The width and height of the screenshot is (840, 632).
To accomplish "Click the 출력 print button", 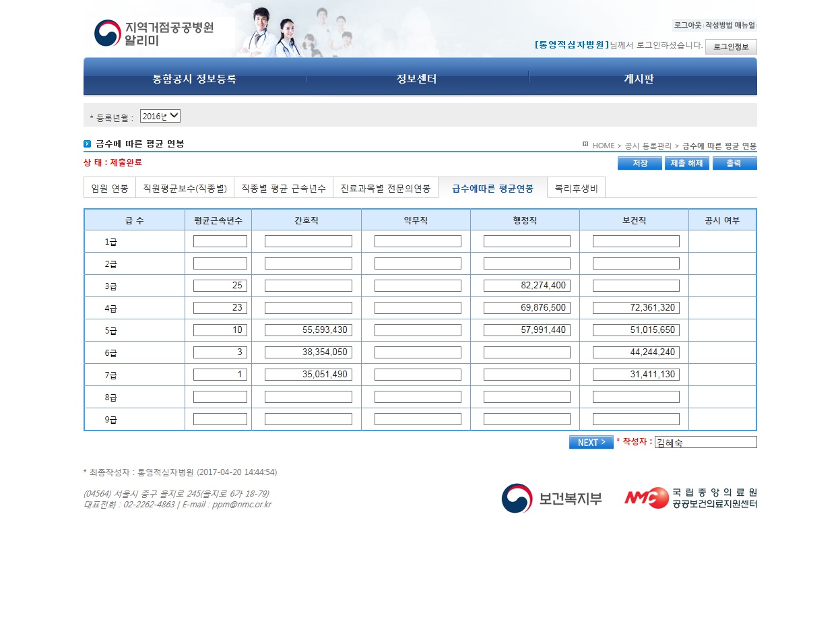I will (x=734, y=163).
